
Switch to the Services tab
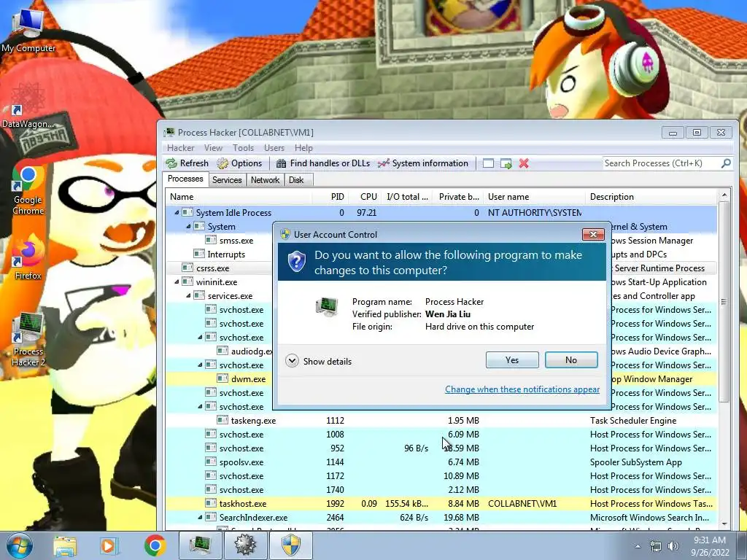(227, 179)
